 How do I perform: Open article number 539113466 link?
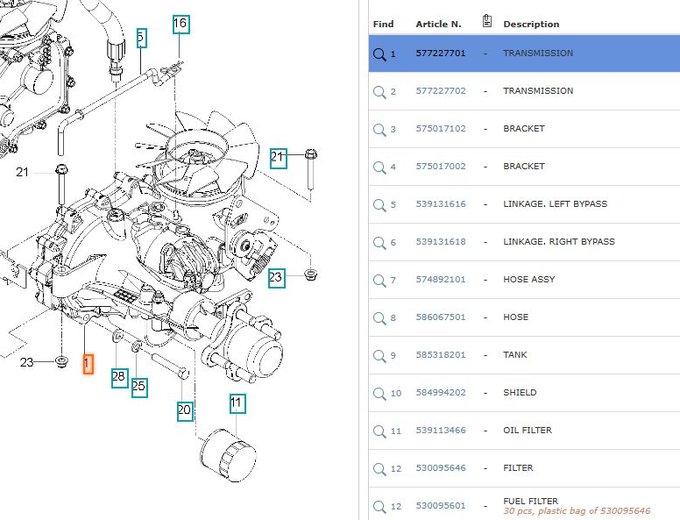click(x=441, y=430)
